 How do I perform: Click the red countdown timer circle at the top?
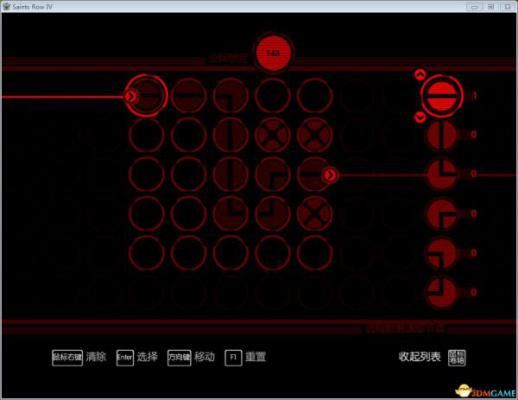[274, 53]
